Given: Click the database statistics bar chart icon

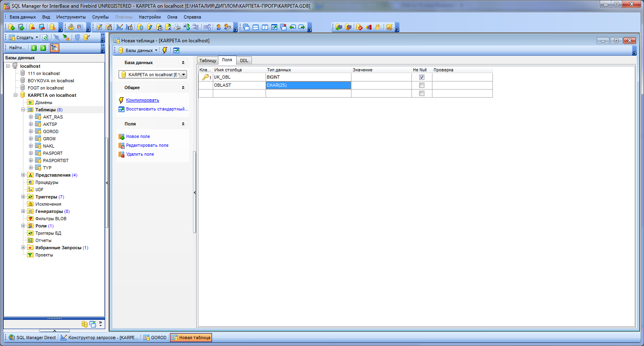Looking at the screenshot, I should tap(369, 27).
